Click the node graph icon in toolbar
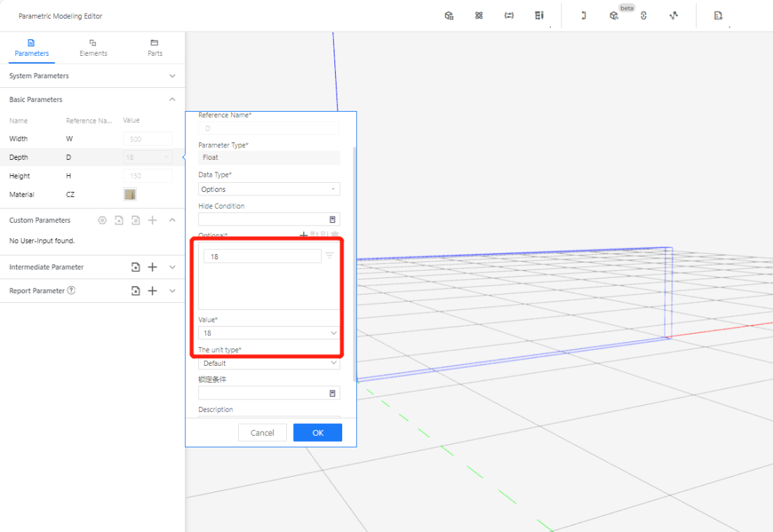The width and height of the screenshot is (773, 532). (x=673, y=15)
